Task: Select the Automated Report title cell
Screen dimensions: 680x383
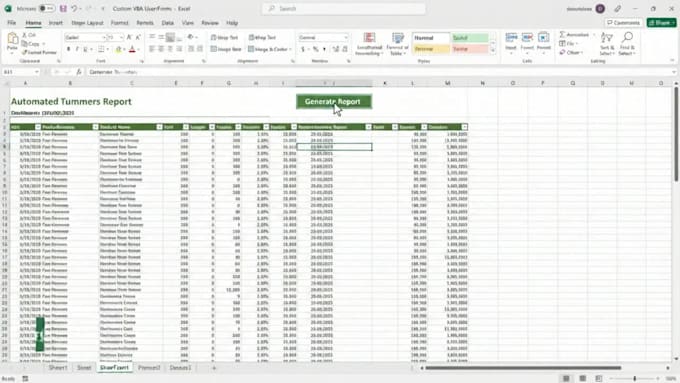Action: pos(71,101)
